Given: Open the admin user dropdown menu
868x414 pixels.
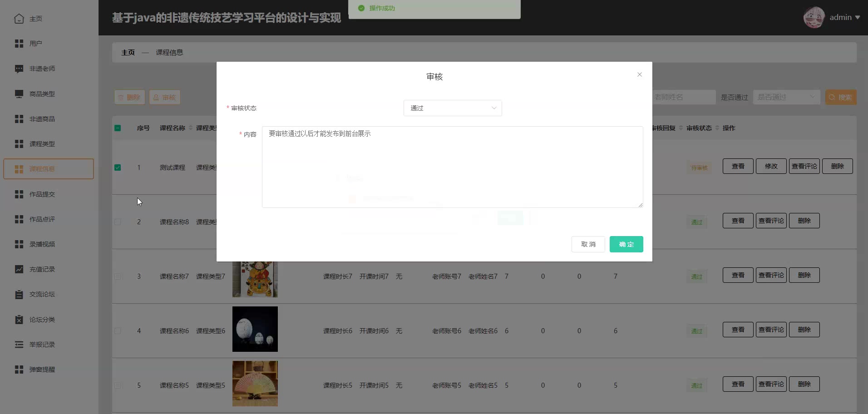Looking at the screenshot, I should [844, 17].
